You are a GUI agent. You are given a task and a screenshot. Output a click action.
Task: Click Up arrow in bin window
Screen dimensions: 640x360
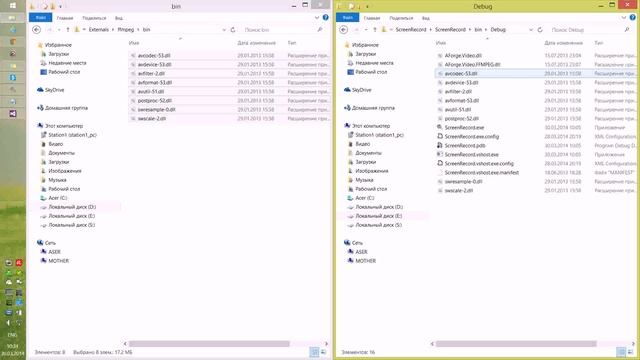(68, 30)
